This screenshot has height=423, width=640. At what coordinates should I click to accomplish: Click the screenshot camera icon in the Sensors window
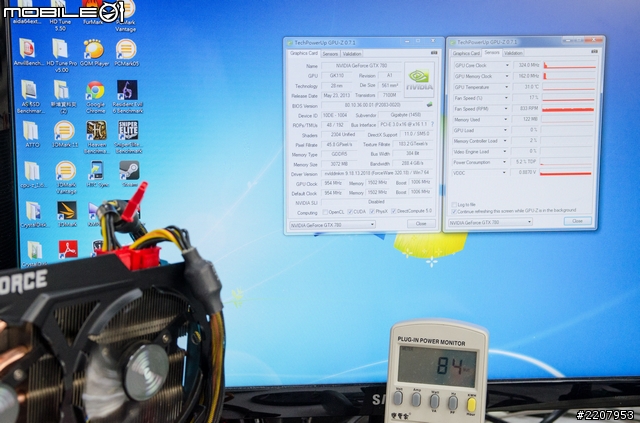594,51
